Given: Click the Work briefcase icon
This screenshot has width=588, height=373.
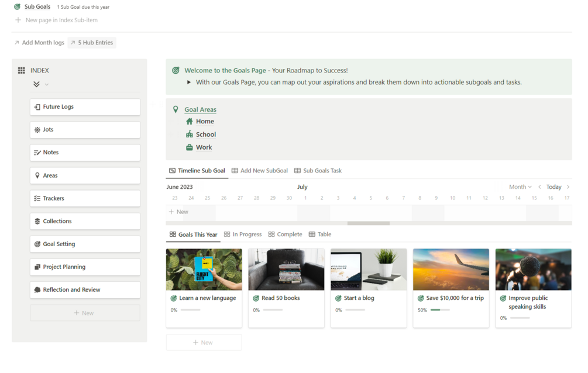Looking at the screenshot, I should (x=190, y=147).
